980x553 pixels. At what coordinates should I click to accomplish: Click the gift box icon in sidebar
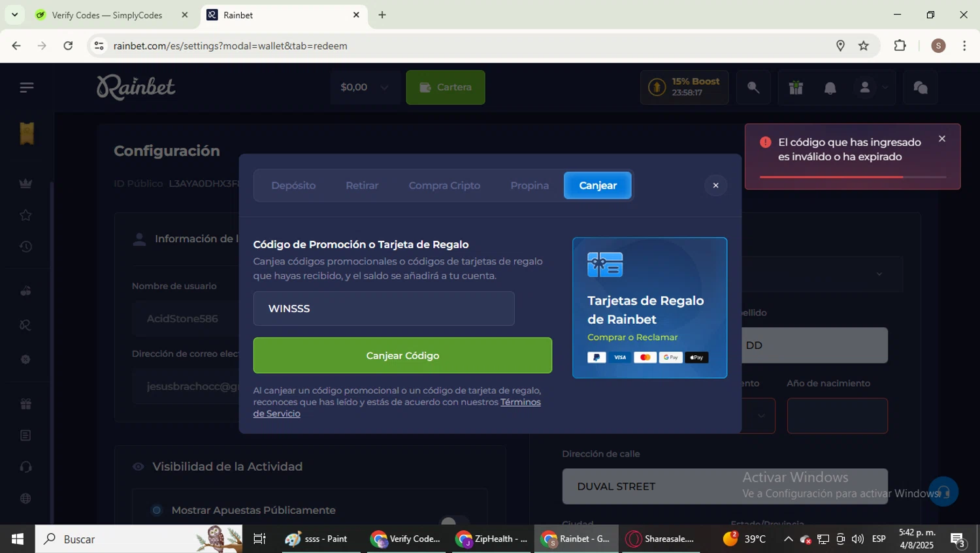tap(25, 404)
